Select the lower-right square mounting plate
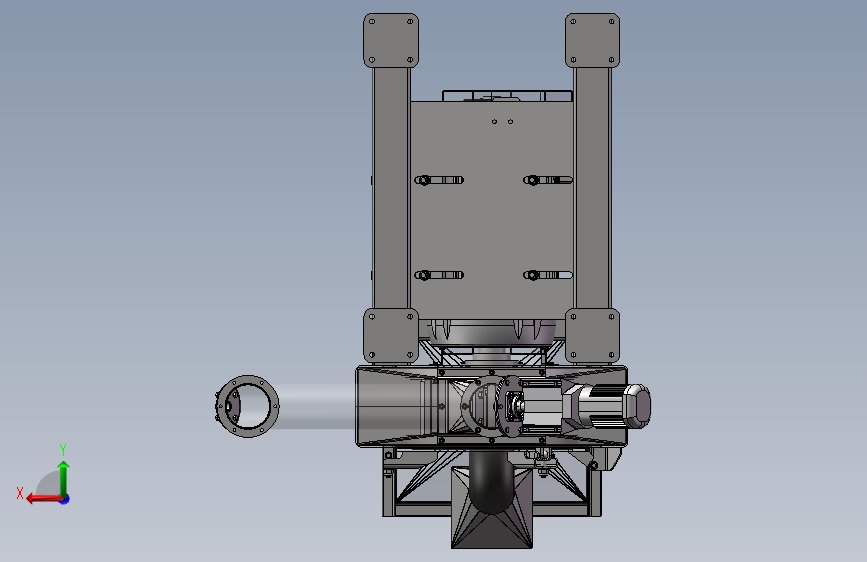 pyautogui.click(x=592, y=336)
